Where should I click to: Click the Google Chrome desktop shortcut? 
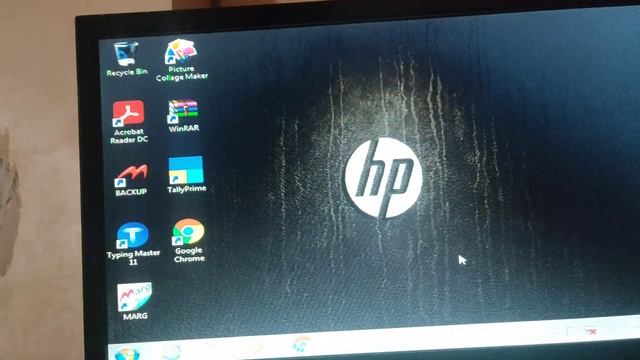189,240
